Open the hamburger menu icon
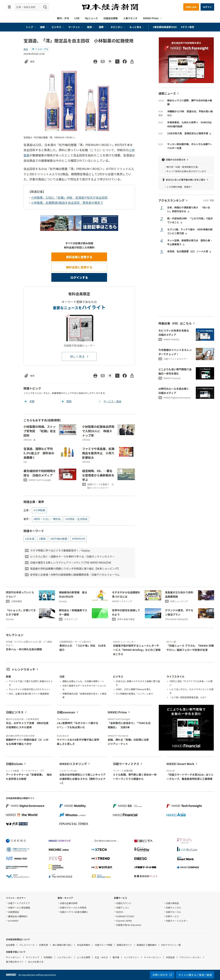 pyautogui.click(x=9, y=7)
